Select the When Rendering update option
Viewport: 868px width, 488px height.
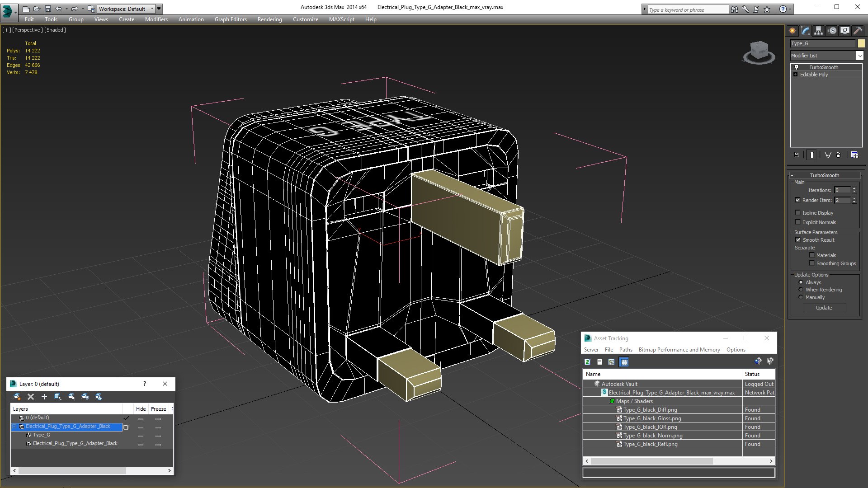coord(801,290)
